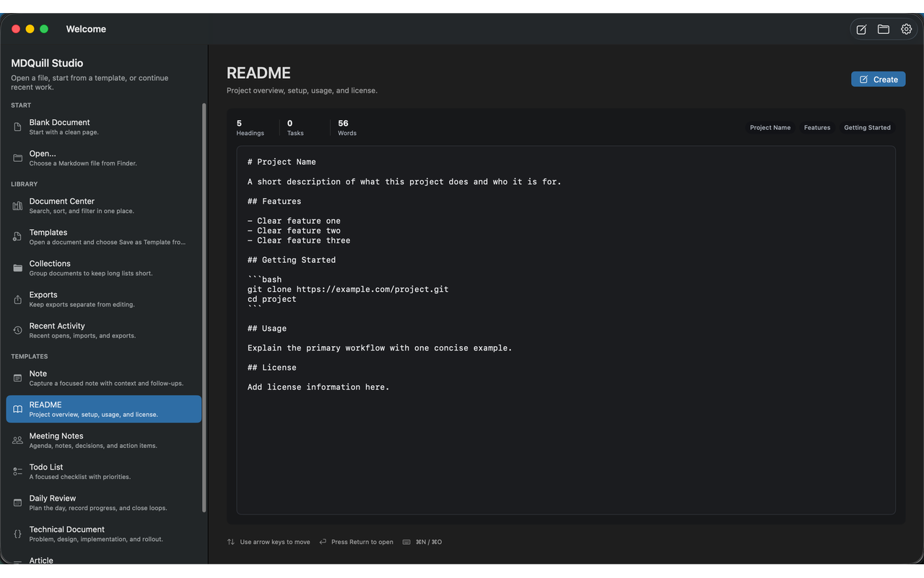Click the Daily Review calendar icon

tap(18, 502)
